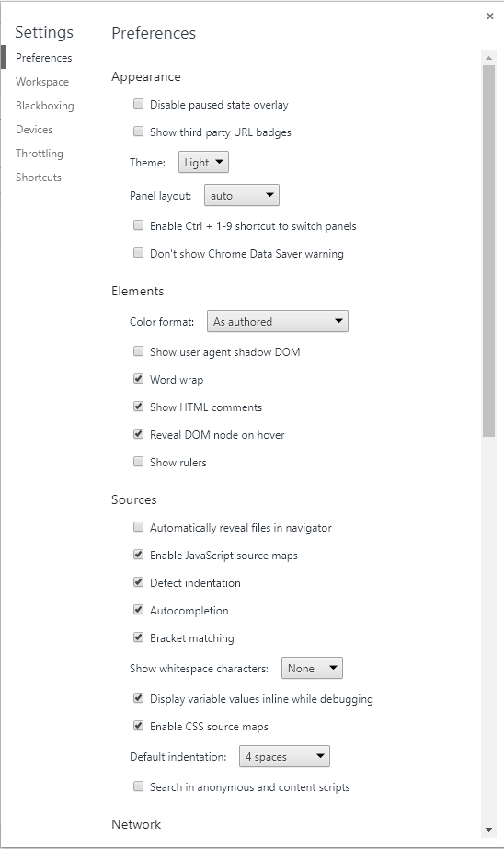Uncheck the Word wrap option
The image size is (504, 849).
tap(139, 378)
